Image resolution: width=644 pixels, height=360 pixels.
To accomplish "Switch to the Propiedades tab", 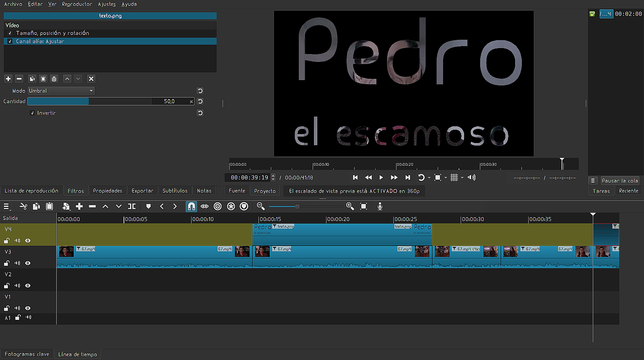I will click(107, 191).
